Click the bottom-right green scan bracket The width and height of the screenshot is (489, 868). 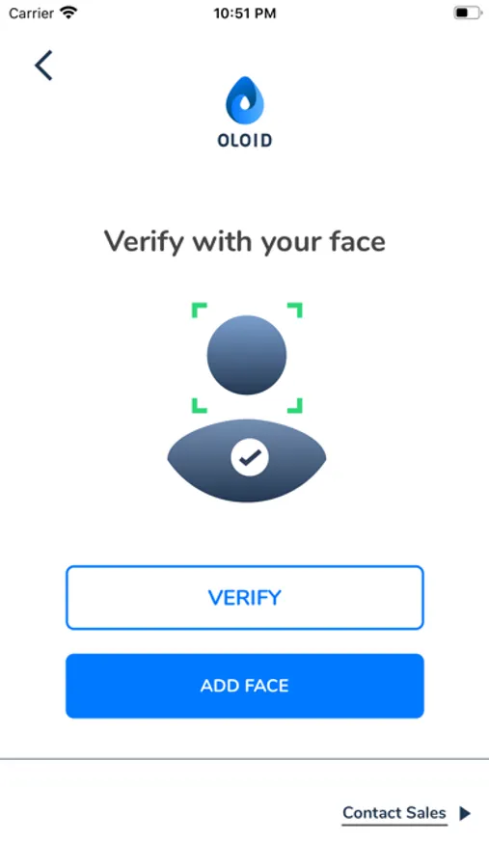pos(294,405)
